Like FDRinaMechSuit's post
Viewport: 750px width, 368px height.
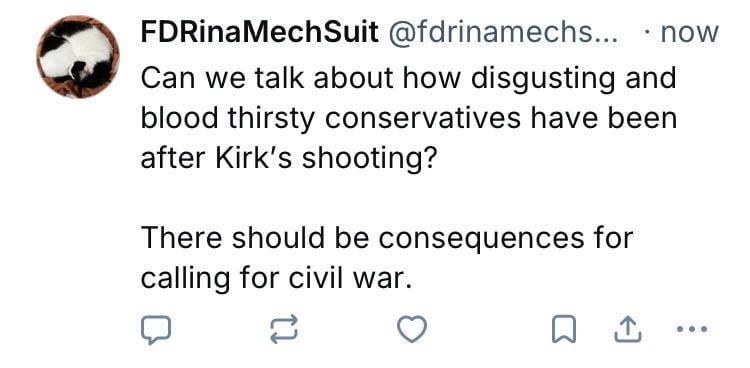412,329
